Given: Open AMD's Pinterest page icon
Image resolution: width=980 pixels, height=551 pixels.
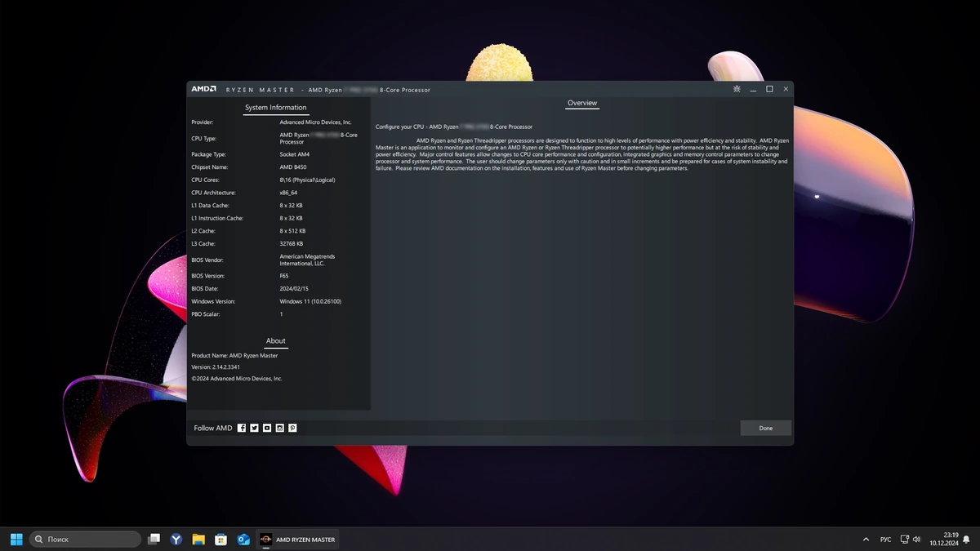Looking at the screenshot, I should point(292,428).
